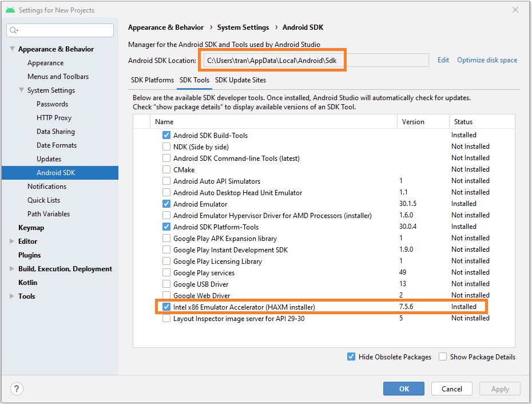Click the Android SDK Location path field
This screenshot has width=532, height=404.
point(315,61)
